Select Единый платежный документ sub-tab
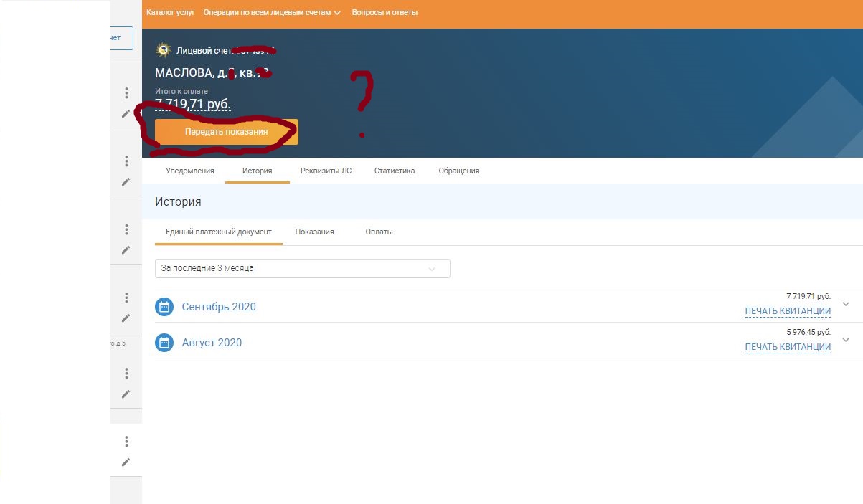Screen dimensions: 863x504 (x=219, y=232)
